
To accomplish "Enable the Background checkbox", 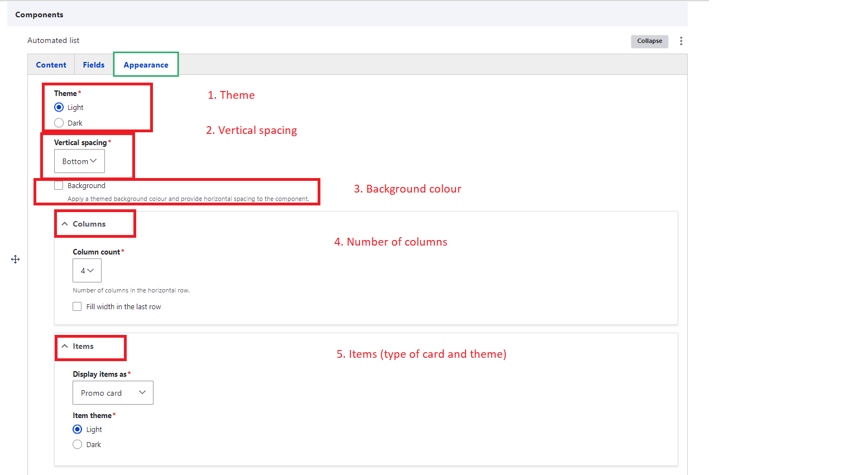I will (59, 185).
